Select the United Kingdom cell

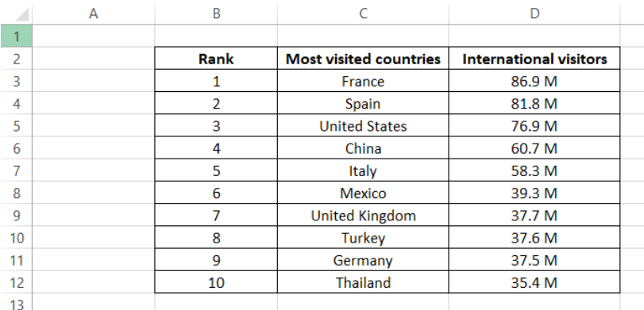pos(363,215)
